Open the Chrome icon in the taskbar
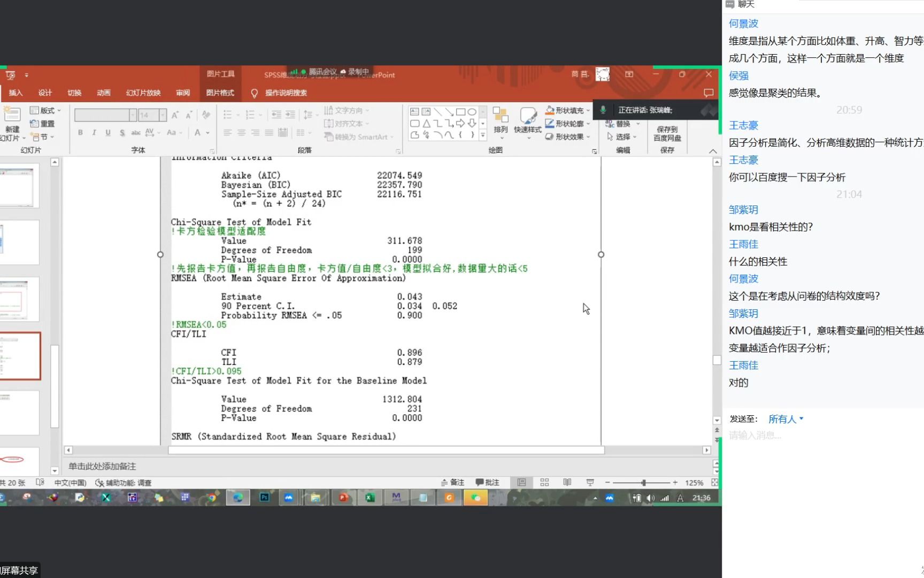The image size is (924, 578). 212,497
